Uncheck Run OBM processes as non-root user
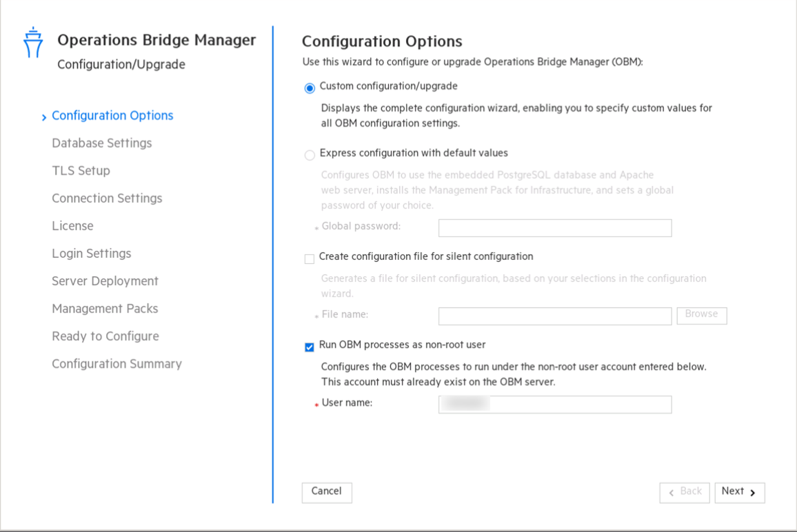The height and width of the screenshot is (532, 797). pyautogui.click(x=310, y=347)
